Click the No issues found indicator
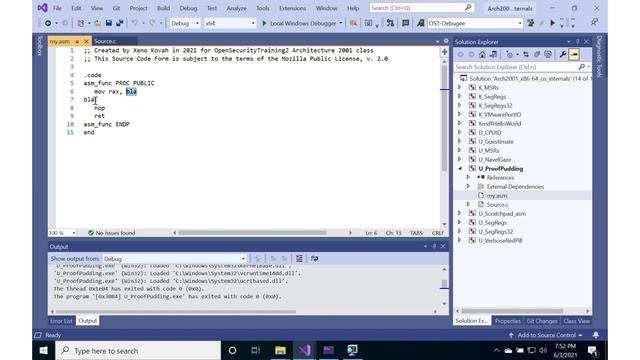640x360 pixels. click(111, 233)
